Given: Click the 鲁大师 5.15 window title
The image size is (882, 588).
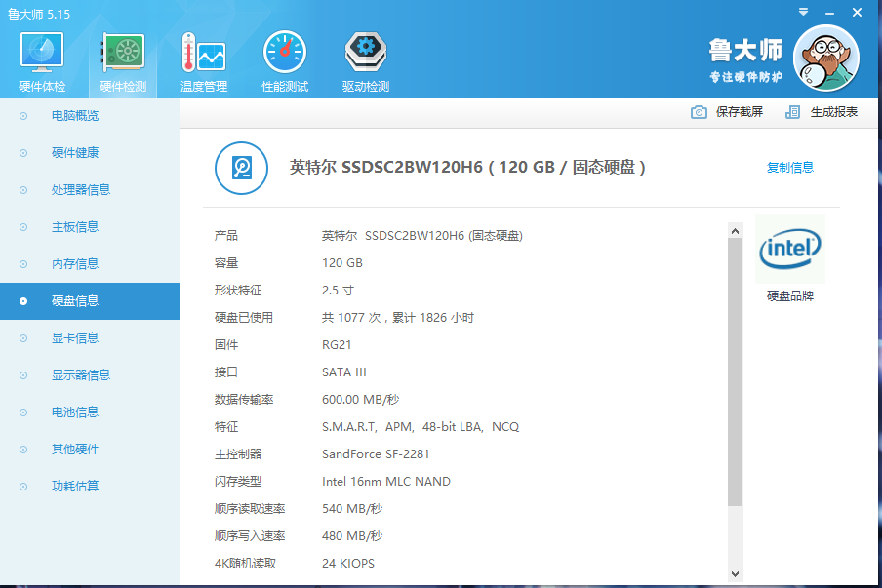Looking at the screenshot, I should click(39, 14).
